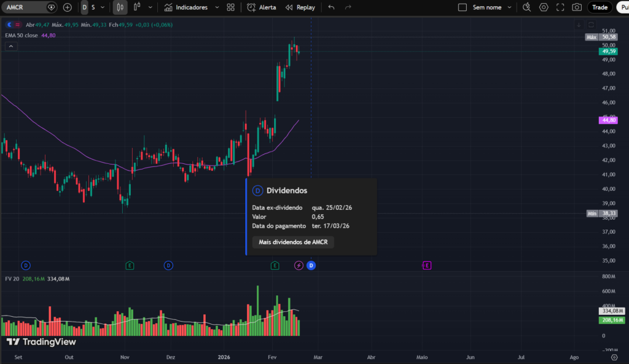Open fullscreen mode icon
629x364 pixels.
559,7
